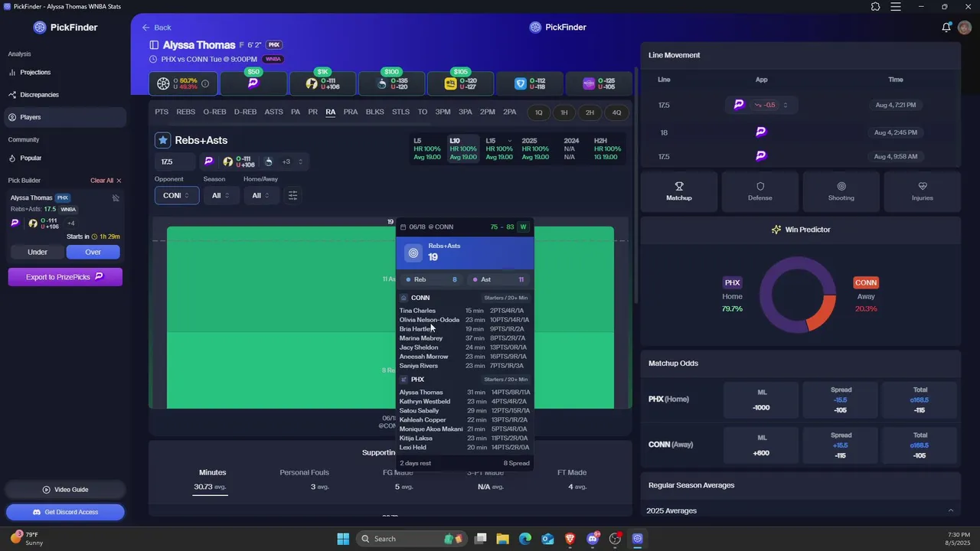Open the notifications bell
The image size is (980, 551).
pos(946,28)
